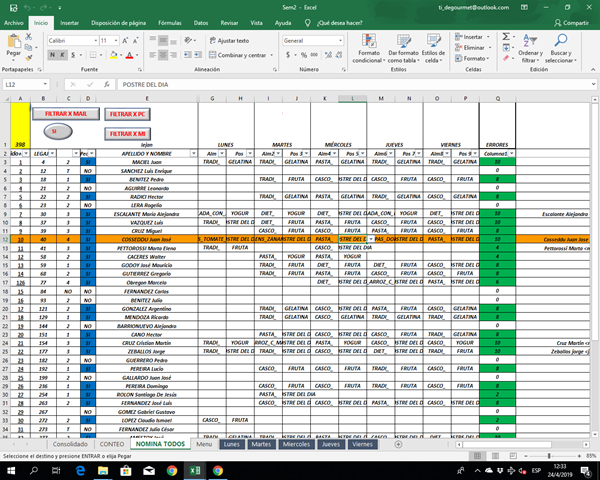
Task: Open Edge browser in taskbar
Action: (80, 470)
